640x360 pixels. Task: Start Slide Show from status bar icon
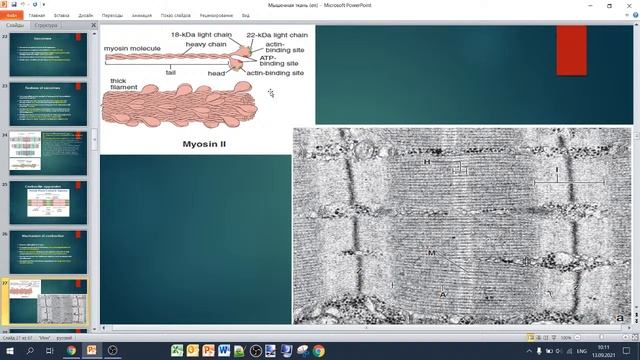tap(554, 338)
